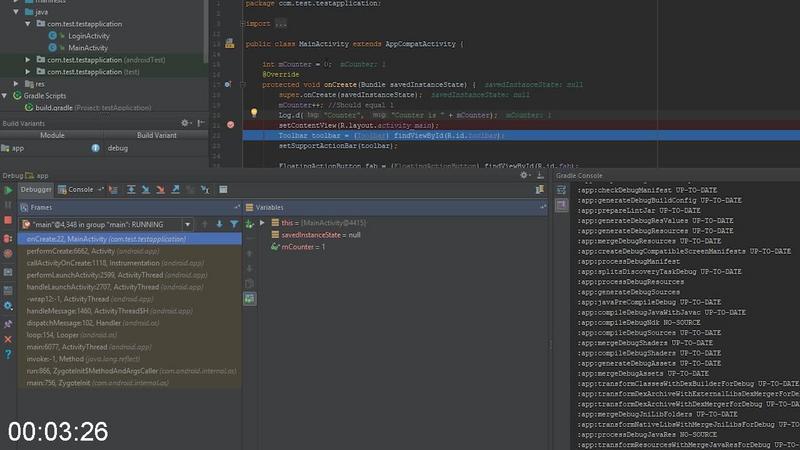Select the Frames panel header
800x450 pixels.
[x=130, y=208]
